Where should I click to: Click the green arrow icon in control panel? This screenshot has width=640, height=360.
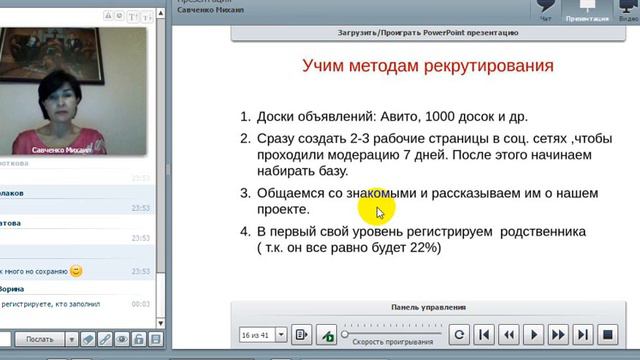point(327,335)
